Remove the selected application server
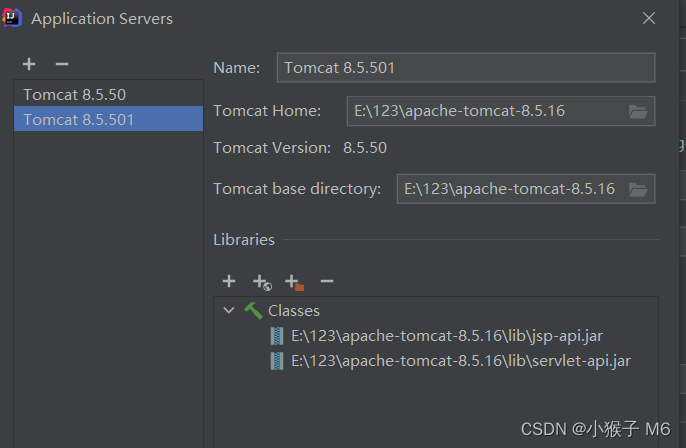 point(62,64)
